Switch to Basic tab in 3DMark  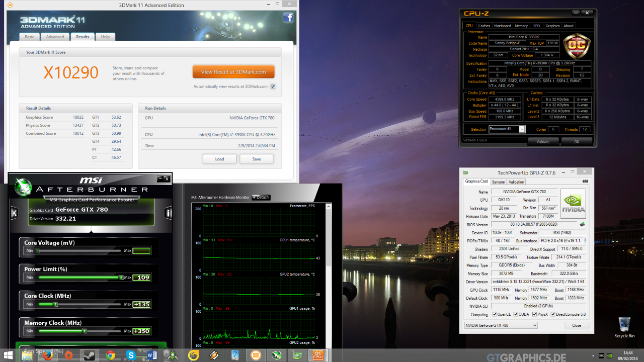[x=30, y=37]
